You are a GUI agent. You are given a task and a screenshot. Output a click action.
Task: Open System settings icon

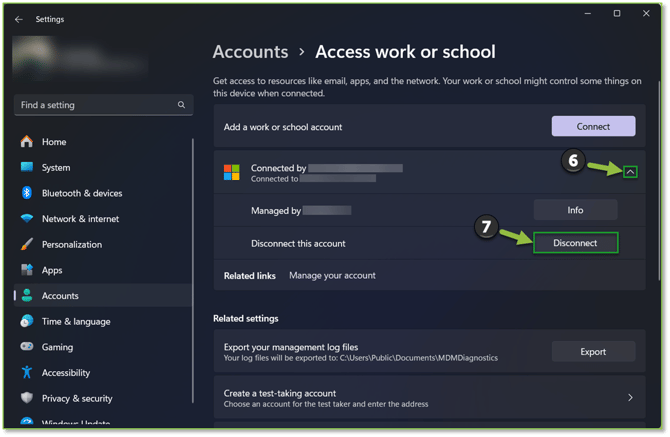coord(26,168)
